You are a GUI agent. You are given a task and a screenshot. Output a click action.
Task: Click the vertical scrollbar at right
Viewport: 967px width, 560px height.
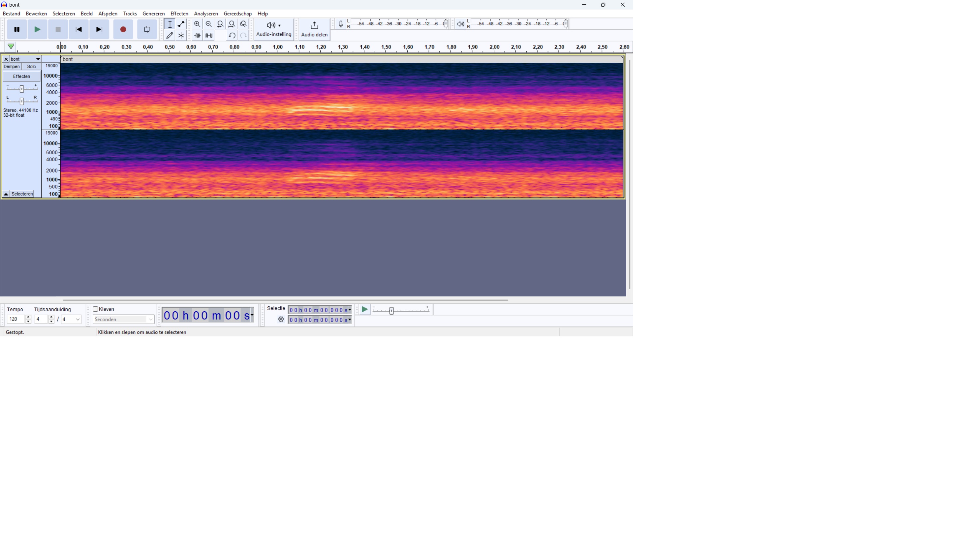[630, 174]
